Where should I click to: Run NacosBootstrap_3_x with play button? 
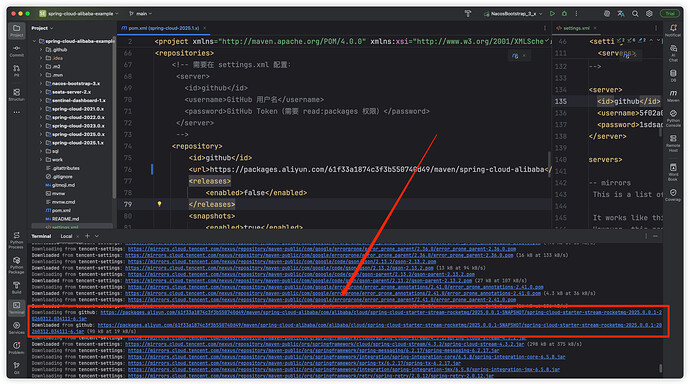[x=552, y=14]
